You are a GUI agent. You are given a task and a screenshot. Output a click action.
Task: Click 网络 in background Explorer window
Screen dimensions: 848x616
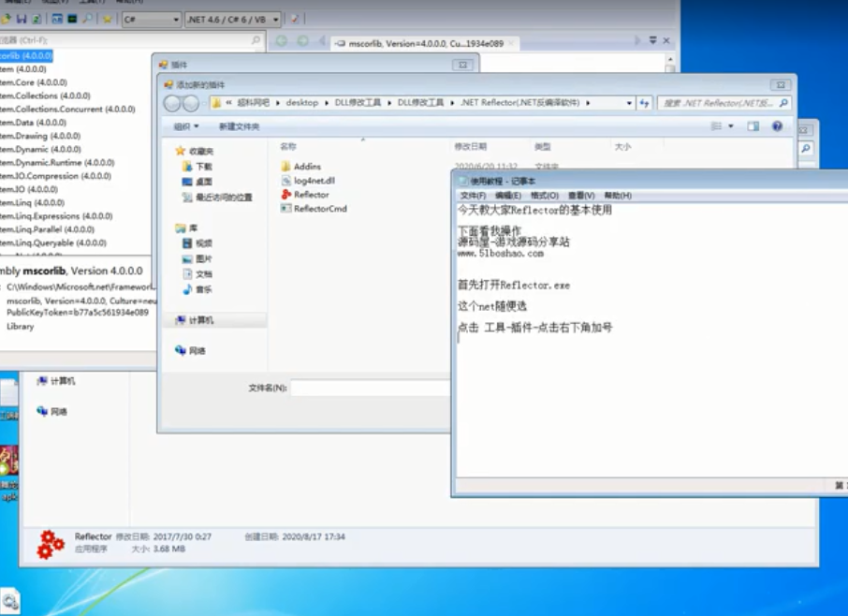click(x=51, y=412)
